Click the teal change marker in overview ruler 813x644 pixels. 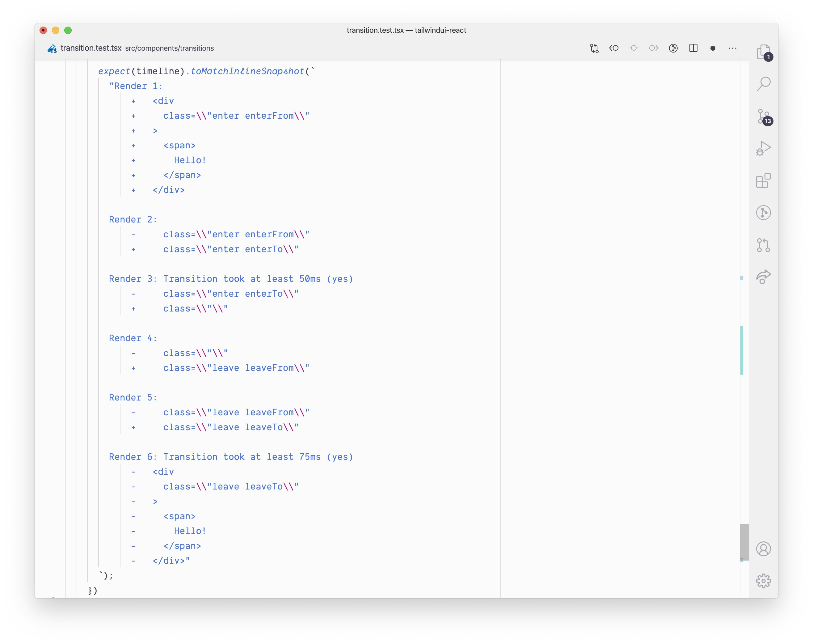click(741, 350)
